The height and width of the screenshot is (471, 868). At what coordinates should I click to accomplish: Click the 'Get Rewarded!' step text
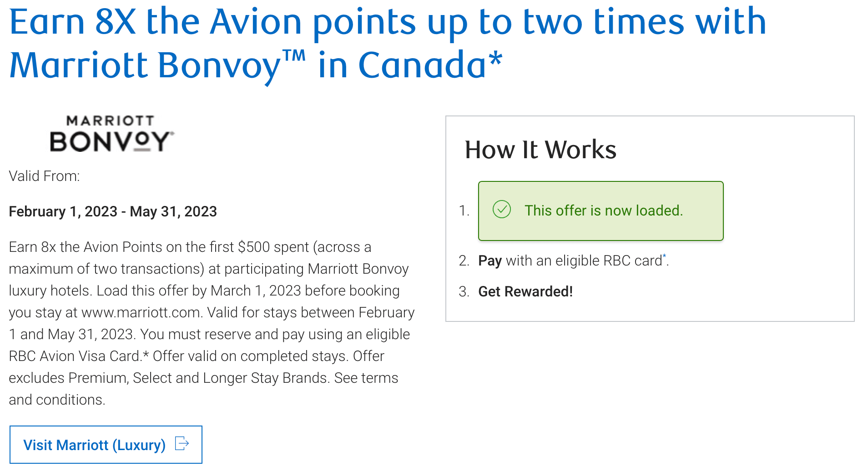(x=525, y=291)
